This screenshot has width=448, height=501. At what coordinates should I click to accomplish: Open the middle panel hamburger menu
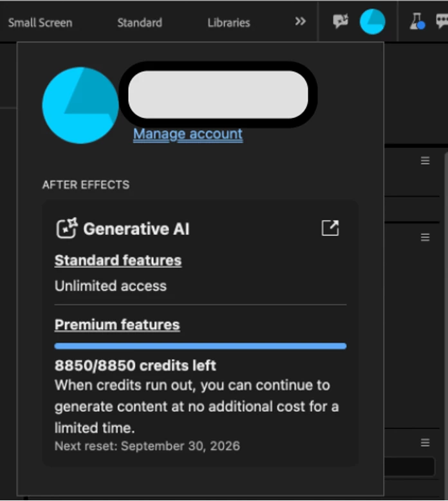pyautogui.click(x=425, y=238)
